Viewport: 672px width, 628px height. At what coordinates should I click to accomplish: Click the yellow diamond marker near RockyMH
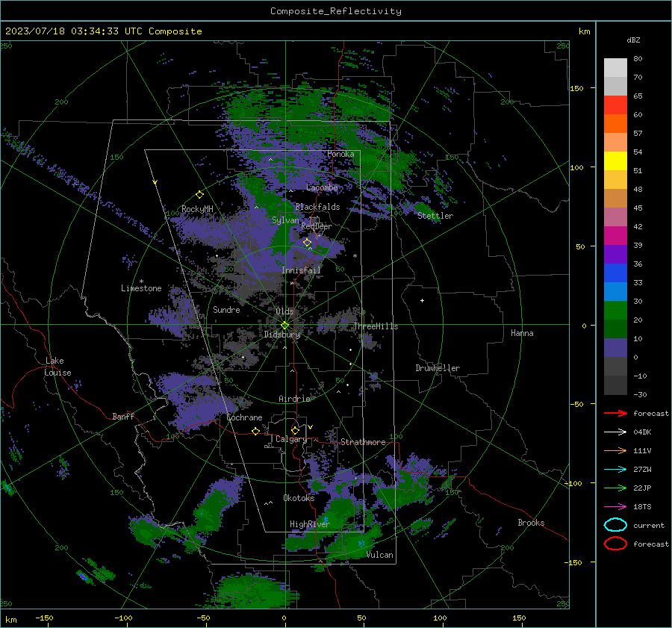[199, 195]
